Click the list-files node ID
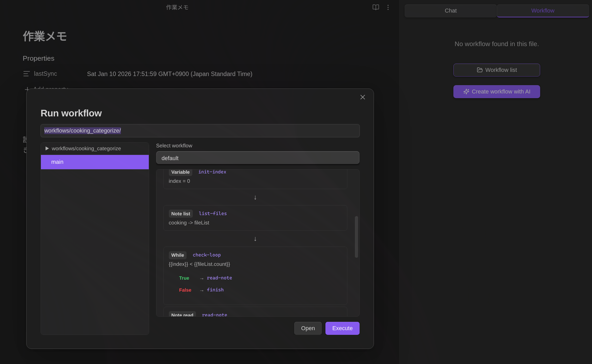The height and width of the screenshot is (364, 592). [x=213, y=214]
